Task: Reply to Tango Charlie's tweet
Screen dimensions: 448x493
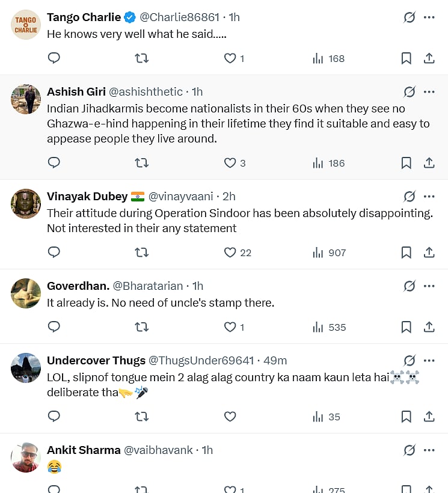Action: click(x=54, y=58)
